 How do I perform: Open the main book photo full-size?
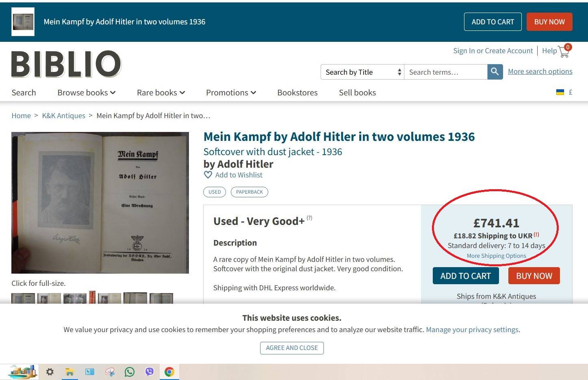point(100,203)
